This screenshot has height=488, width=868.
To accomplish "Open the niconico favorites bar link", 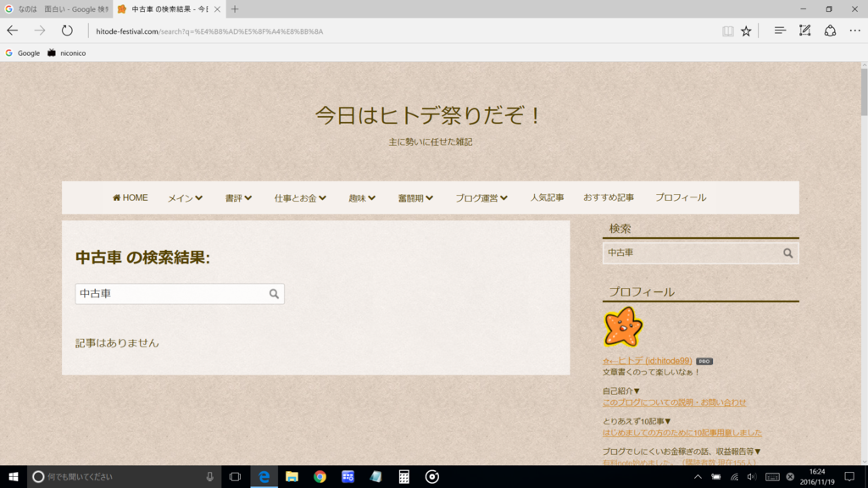I will tap(66, 53).
